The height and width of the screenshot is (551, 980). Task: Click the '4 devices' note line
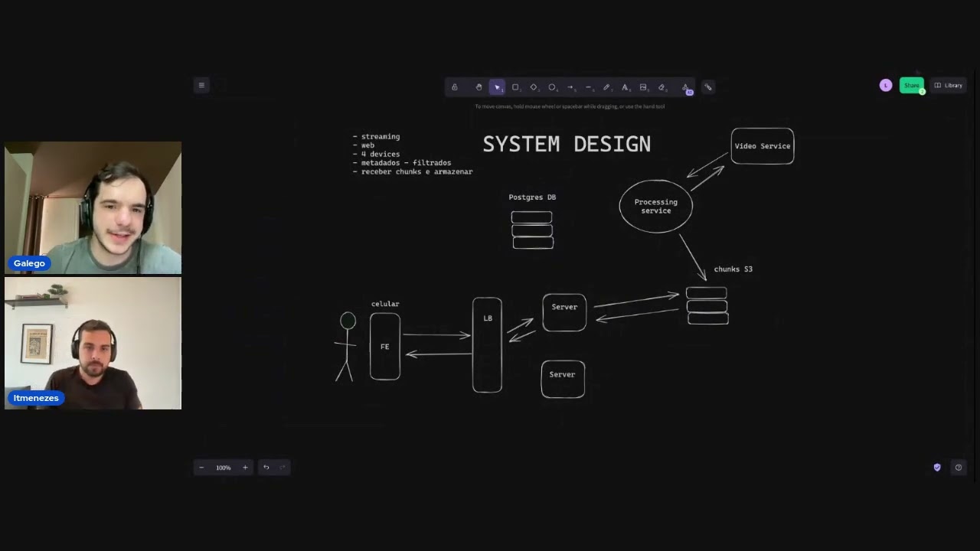click(376, 155)
